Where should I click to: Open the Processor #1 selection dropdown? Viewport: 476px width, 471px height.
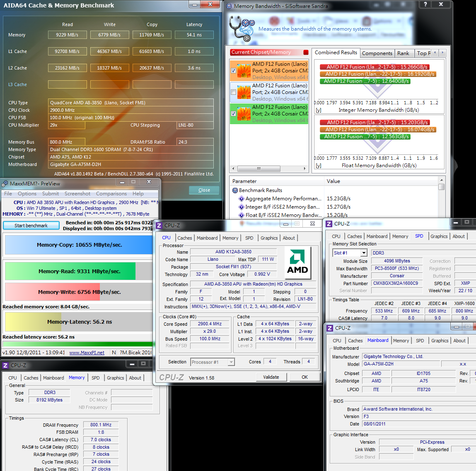(231, 362)
